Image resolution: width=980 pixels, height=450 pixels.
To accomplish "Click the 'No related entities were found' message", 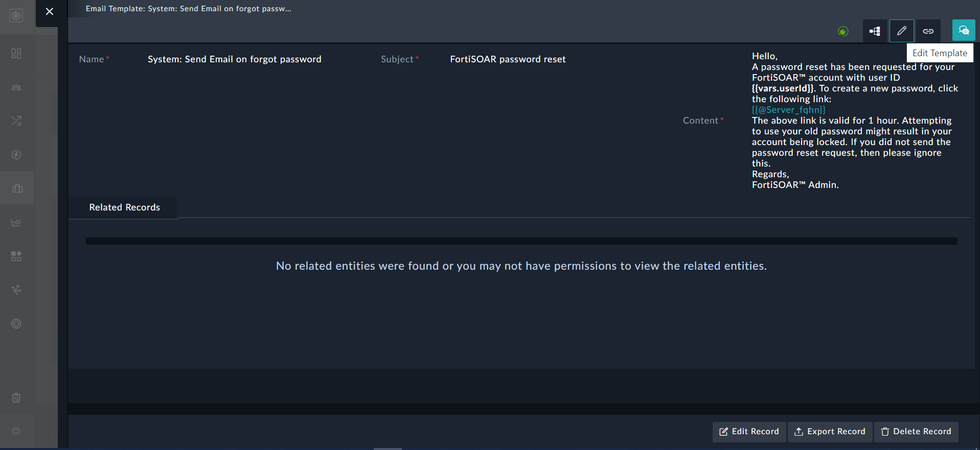I will click(521, 266).
